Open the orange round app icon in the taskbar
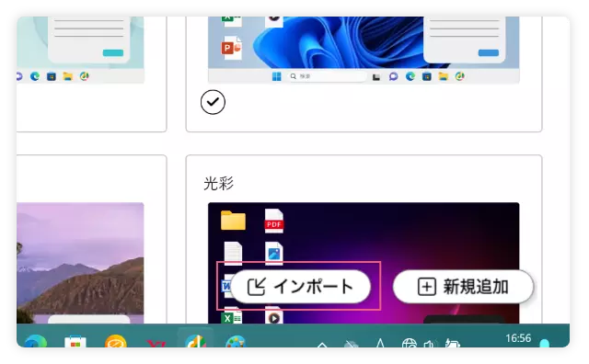589x364 pixels. [116, 341]
